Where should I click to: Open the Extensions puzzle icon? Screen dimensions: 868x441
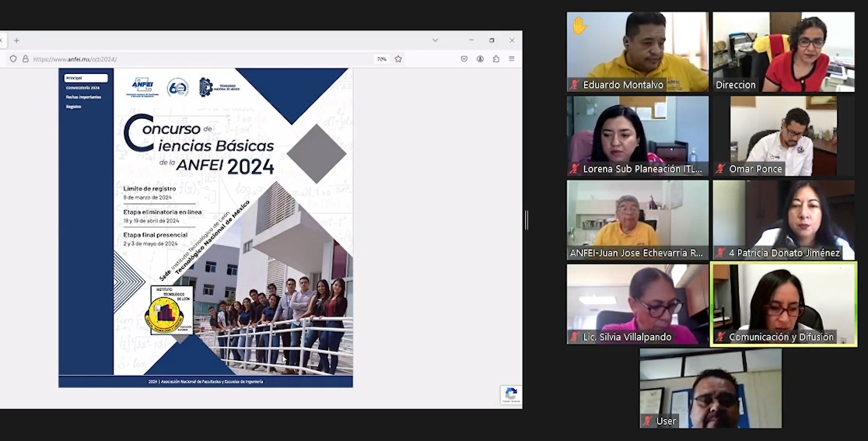pos(496,58)
